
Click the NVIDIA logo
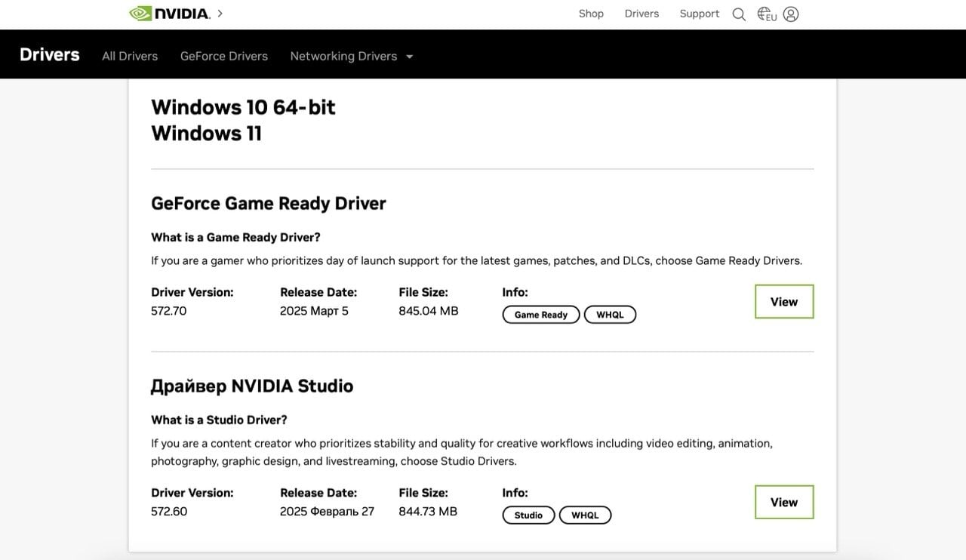[170, 13]
